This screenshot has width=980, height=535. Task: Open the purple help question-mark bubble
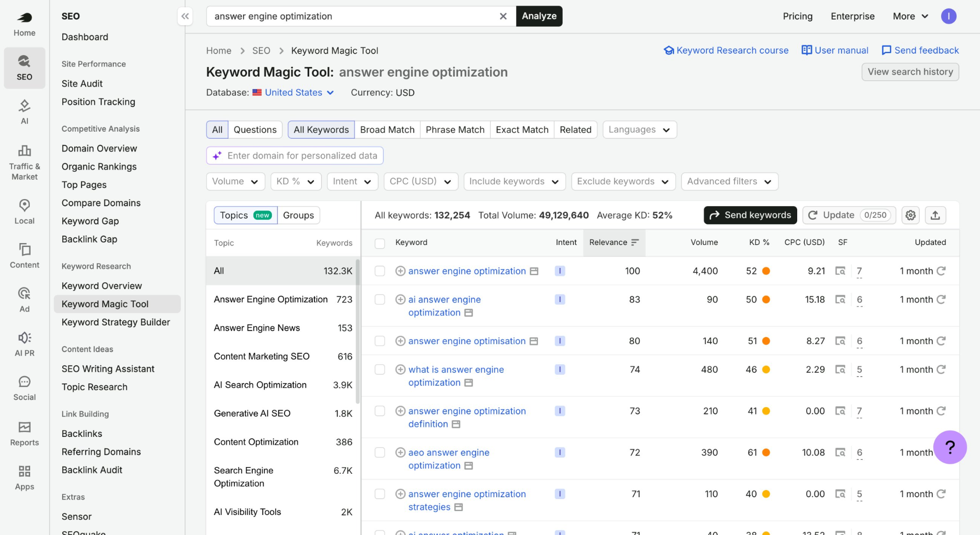point(950,447)
